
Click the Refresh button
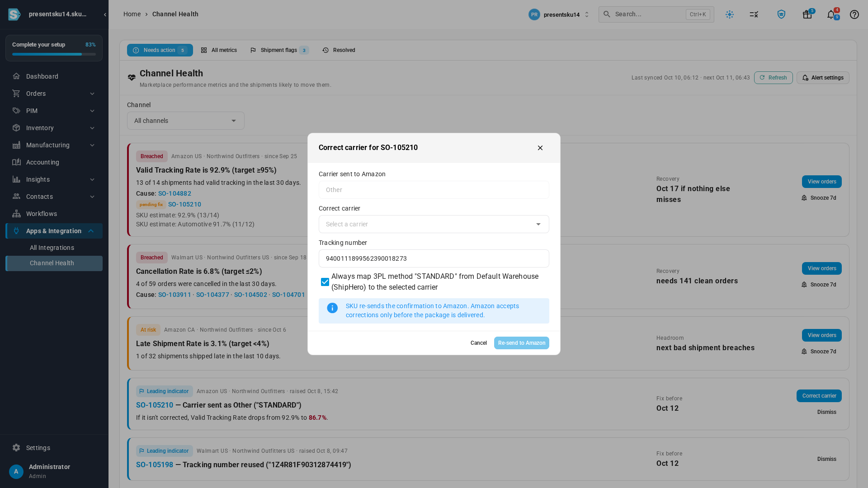(x=773, y=78)
